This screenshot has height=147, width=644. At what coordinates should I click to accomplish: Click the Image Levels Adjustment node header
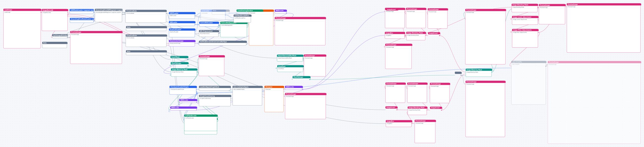pos(525,17)
